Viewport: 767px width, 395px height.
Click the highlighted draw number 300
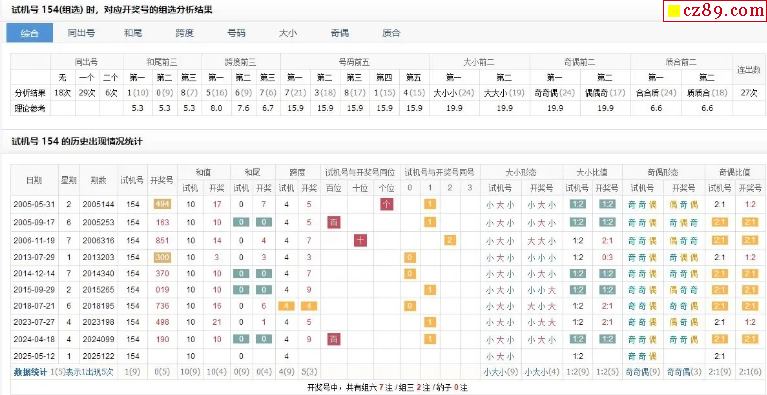tap(162, 258)
